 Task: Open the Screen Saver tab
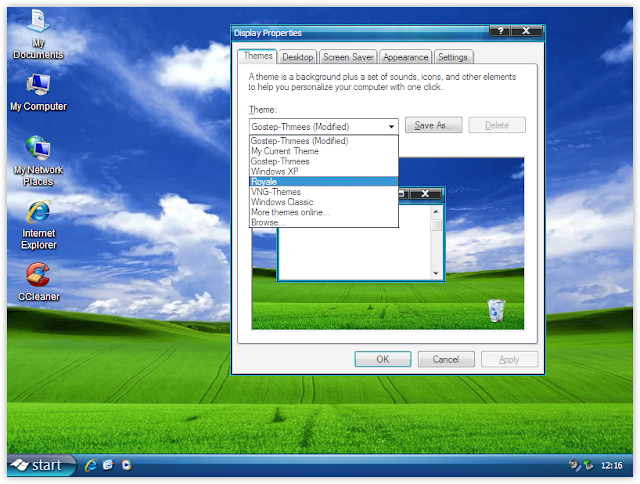point(348,57)
